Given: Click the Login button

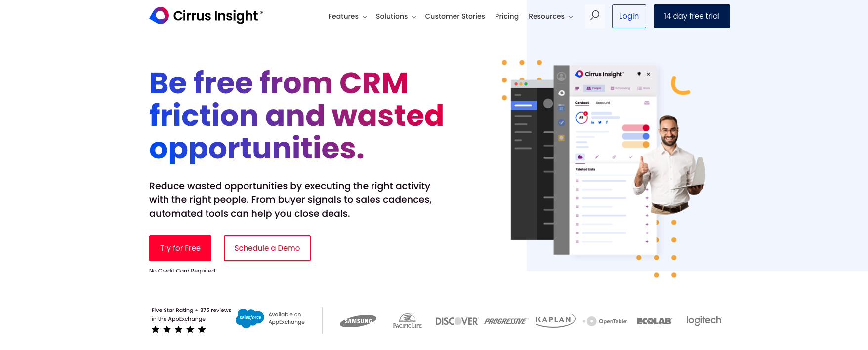Looking at the screenshot, I should [x=629, y=16].
